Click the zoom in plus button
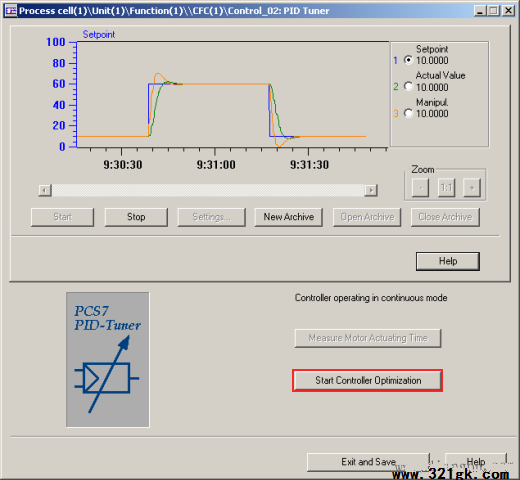Viewport: 520px width, 480px height. pos(472,188)
